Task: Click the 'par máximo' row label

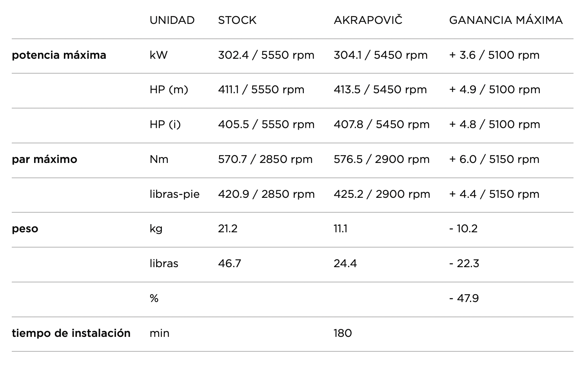Action: tap(44, 159)
